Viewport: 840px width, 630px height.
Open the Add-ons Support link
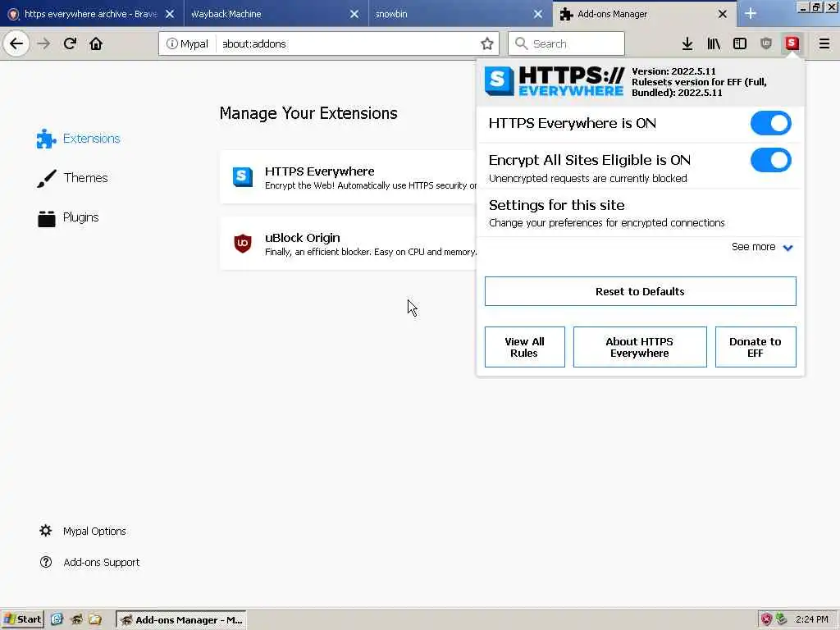point(101,562)
